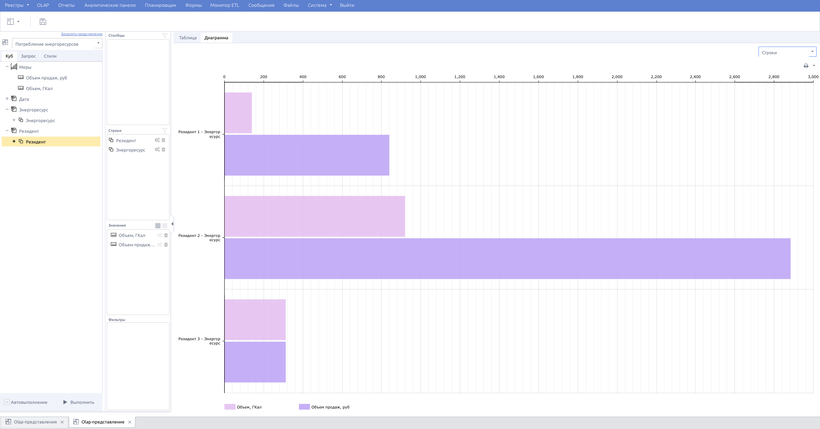Click the cube icon beside cube selector
820x429 pixels.
[5, 43]
